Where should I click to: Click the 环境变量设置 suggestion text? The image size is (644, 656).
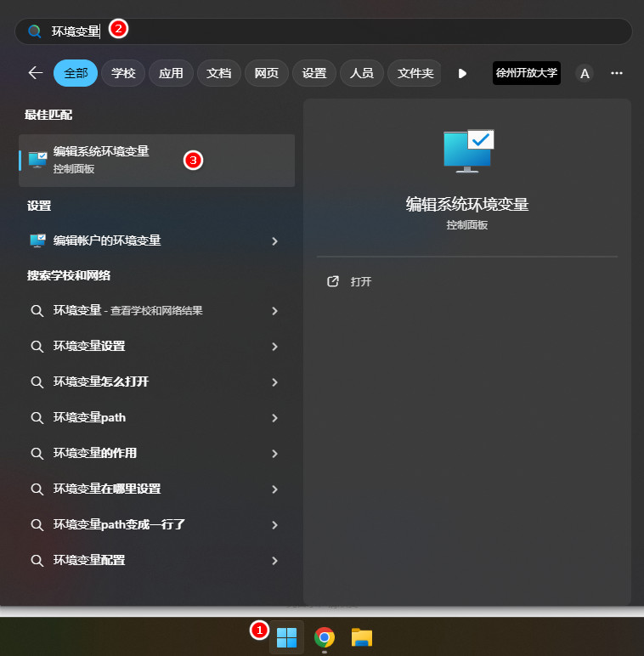pos(89,346)
